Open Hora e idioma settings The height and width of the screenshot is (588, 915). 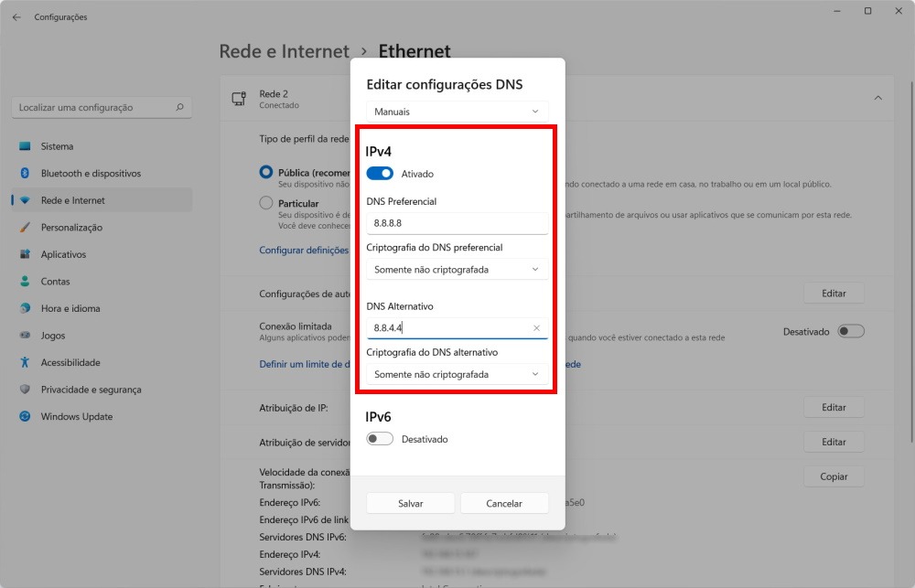click(x=102, y=308)
